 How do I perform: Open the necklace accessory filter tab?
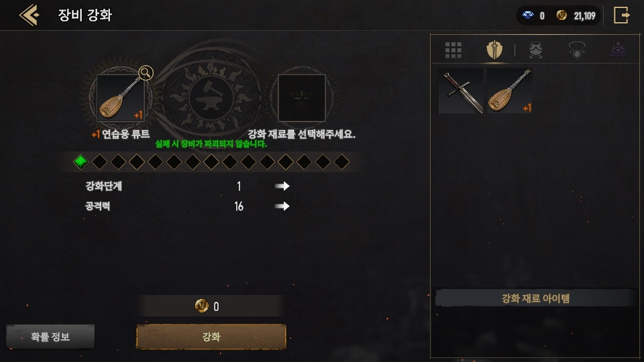(577, 50)
